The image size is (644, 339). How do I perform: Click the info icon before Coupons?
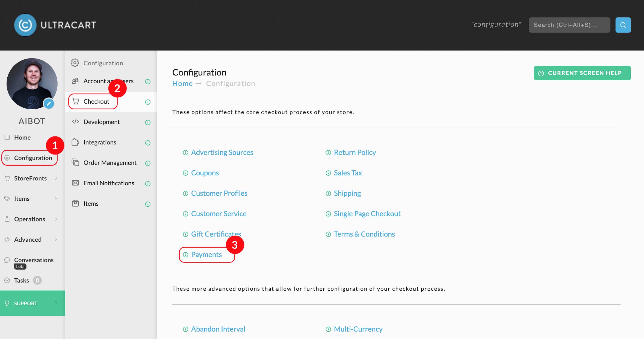pyautogui.click(x=185, y=173)
